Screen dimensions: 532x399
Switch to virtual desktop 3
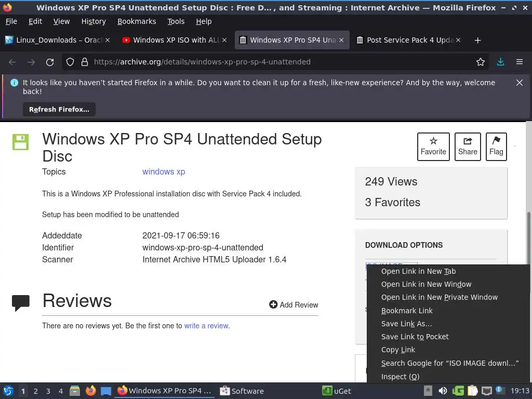click(x=48, y=391)
